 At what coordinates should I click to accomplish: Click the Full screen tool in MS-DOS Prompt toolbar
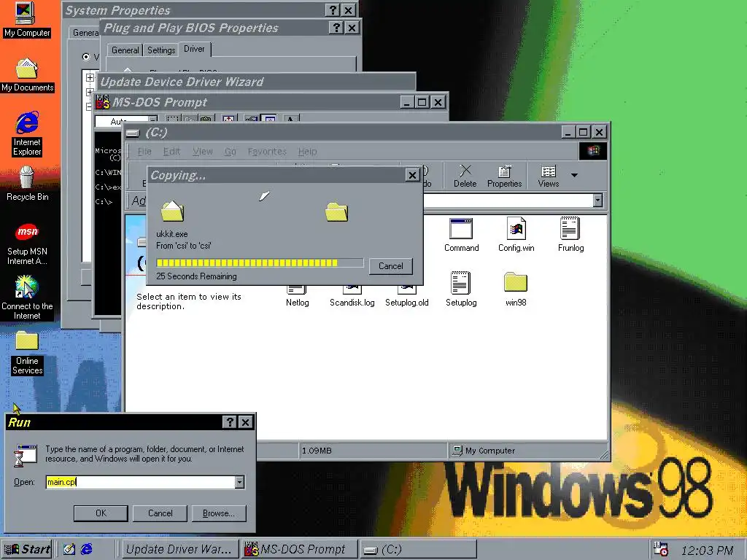pos(229,119)
